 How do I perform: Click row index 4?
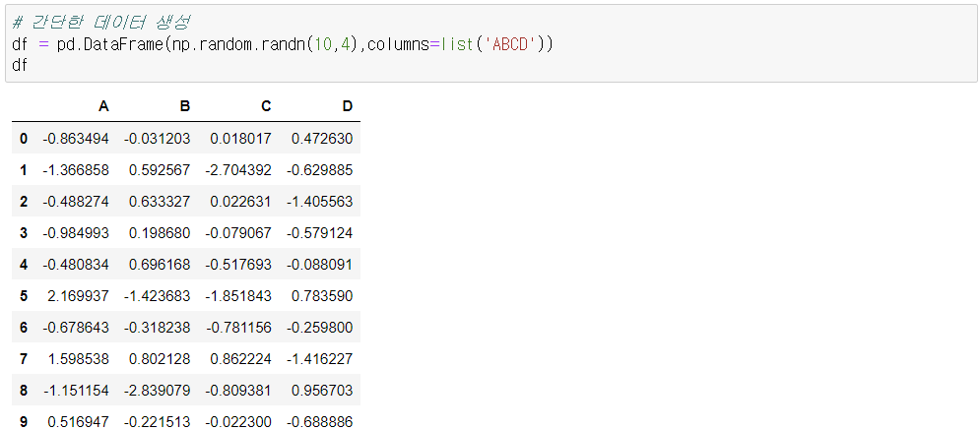pos(24,265)
